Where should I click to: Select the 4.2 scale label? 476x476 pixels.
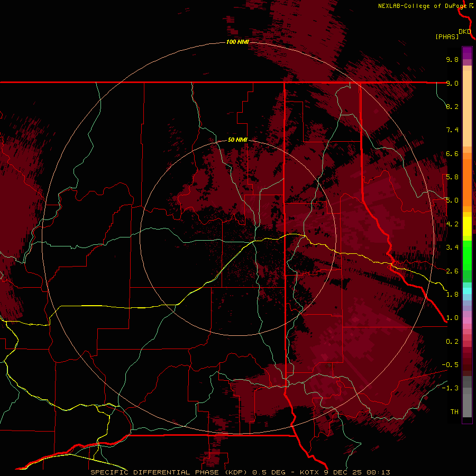point(452,224)
